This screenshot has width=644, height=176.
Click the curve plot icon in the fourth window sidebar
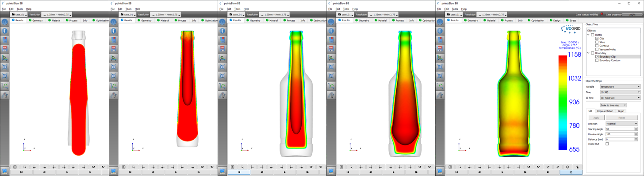pyautogui.click(x=331, y=86)
